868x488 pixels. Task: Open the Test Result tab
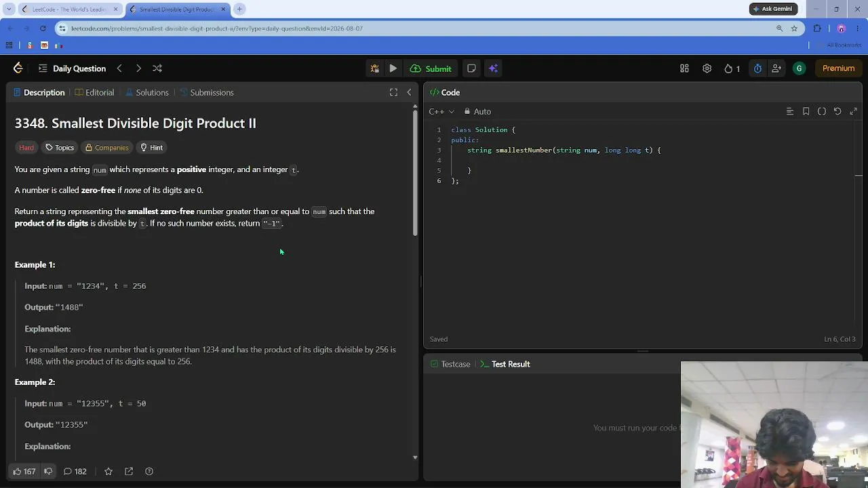pyautogui.click(x=505, y=364)
